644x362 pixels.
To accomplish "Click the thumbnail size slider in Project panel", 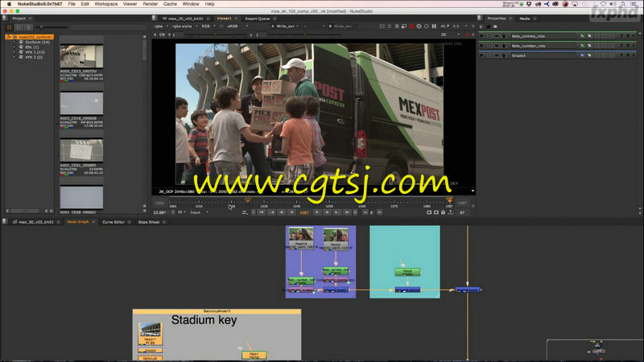I will tap(52, 27).
